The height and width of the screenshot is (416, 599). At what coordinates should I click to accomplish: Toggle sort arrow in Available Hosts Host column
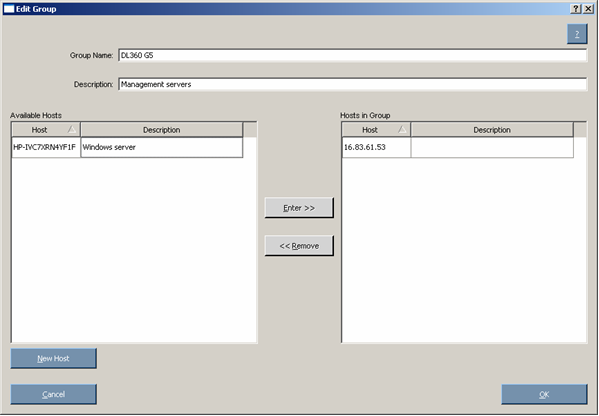point(71,129)
